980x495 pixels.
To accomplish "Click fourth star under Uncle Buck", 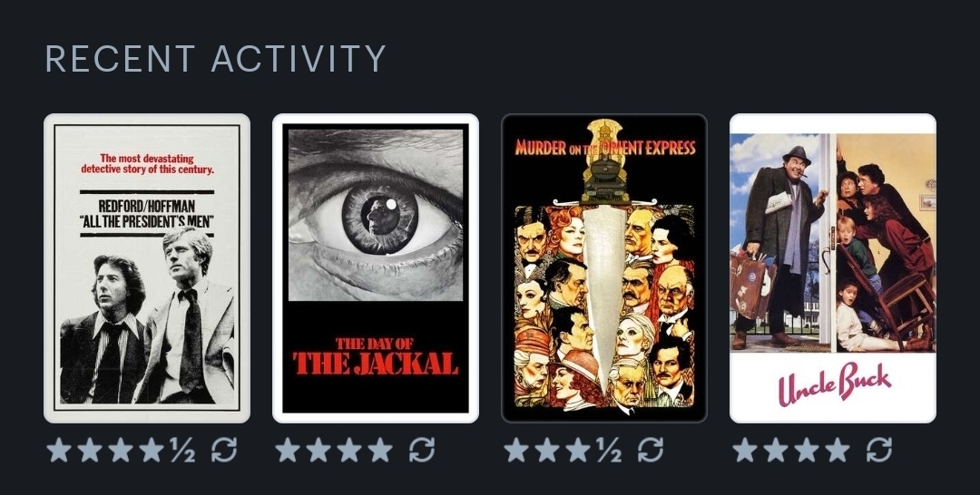I will pyautogui.click(x=837, y=450).
